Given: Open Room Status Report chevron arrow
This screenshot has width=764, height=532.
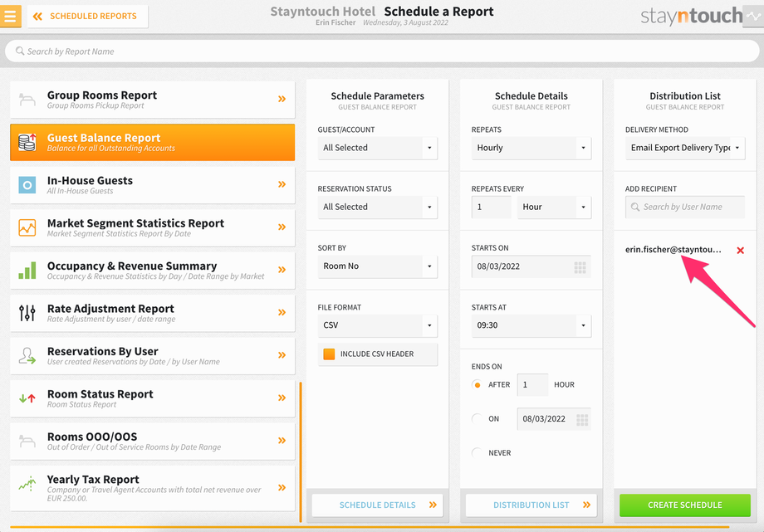Looking at the screenshot, I should [282, 398].
